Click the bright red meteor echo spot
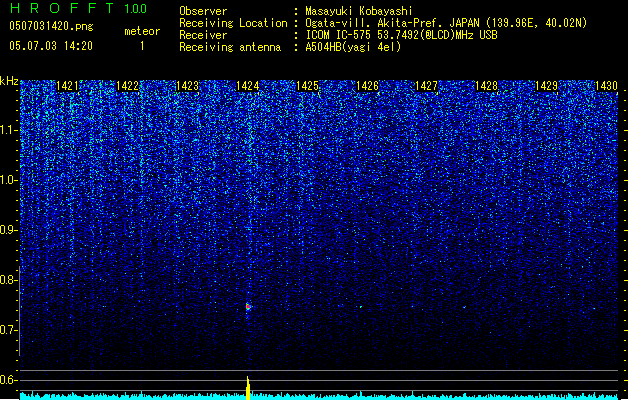 pyautogui.click(x=248, y=307)
